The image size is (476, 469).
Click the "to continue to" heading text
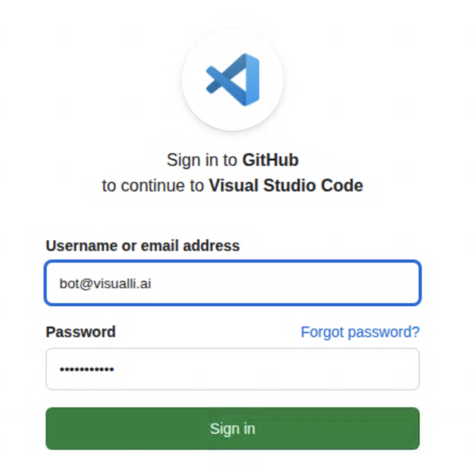(153, 186)
